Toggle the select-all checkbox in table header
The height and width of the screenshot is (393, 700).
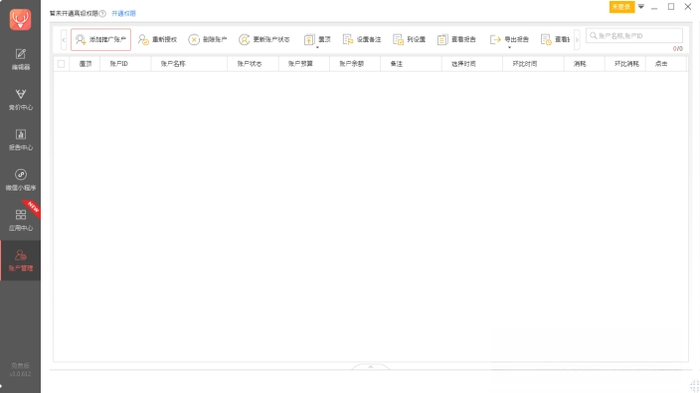pos(61,64)
